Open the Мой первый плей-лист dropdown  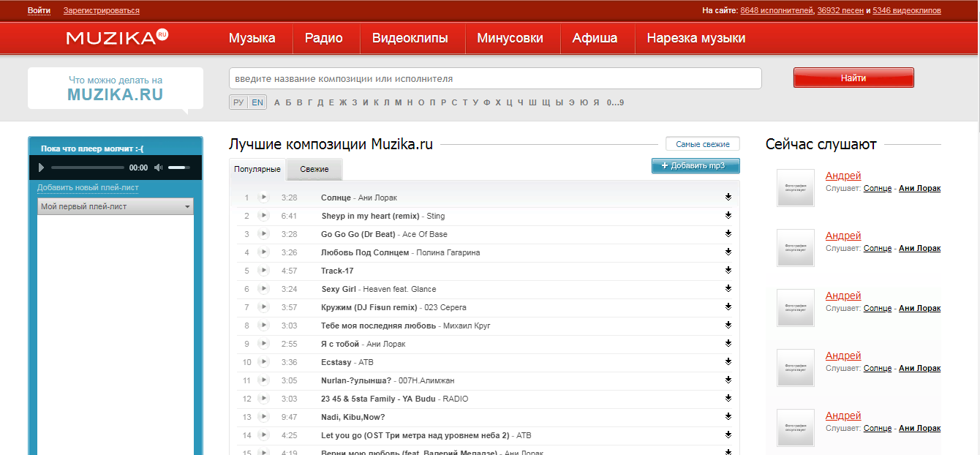coord(116,207)
